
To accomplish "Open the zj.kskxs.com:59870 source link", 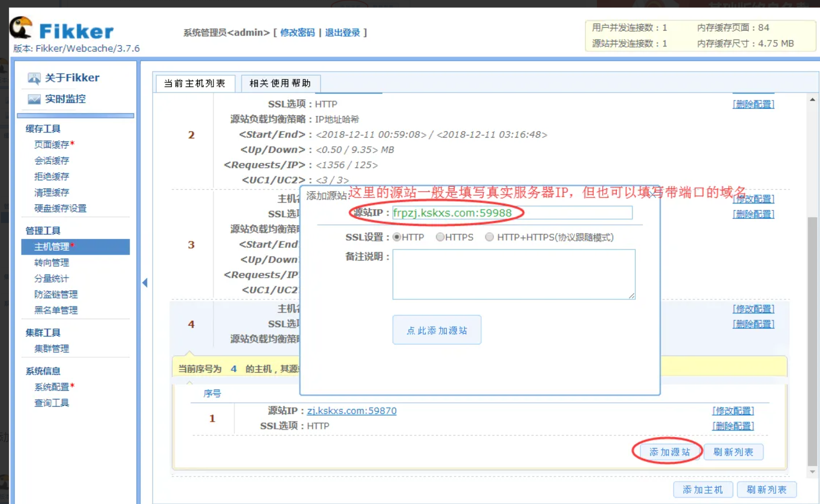I will click(352, 411).
